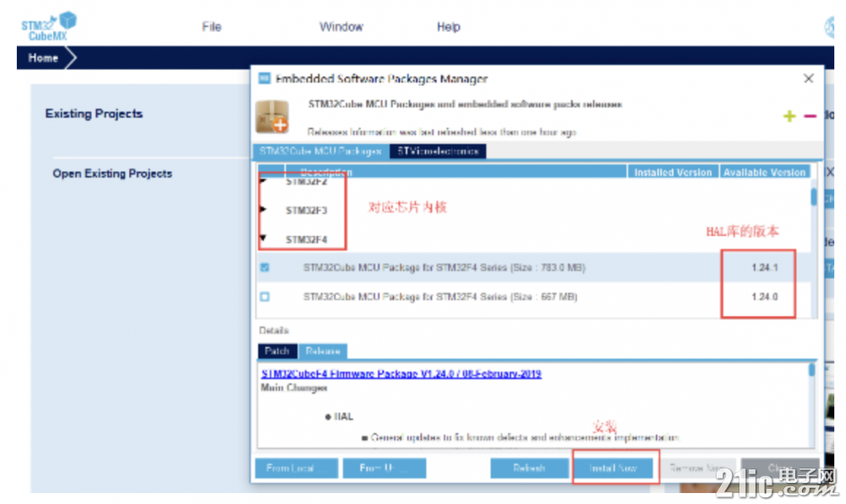Select the 783.0 MB STM32F4 package row text
This screenshot has height=504, width=846.
pos(444,267)
